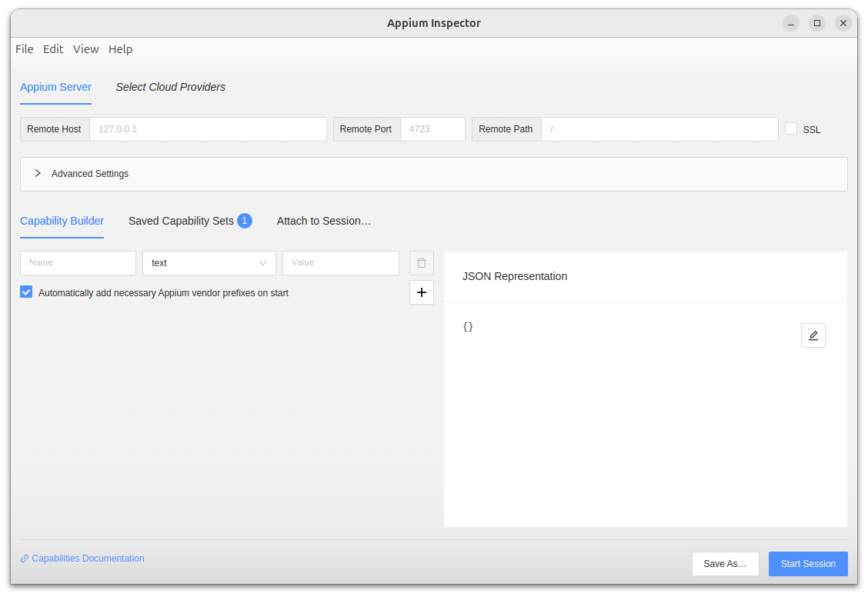Switch to Appium Server tab
The height and width of the screenshot is (597, 868).
56,87
